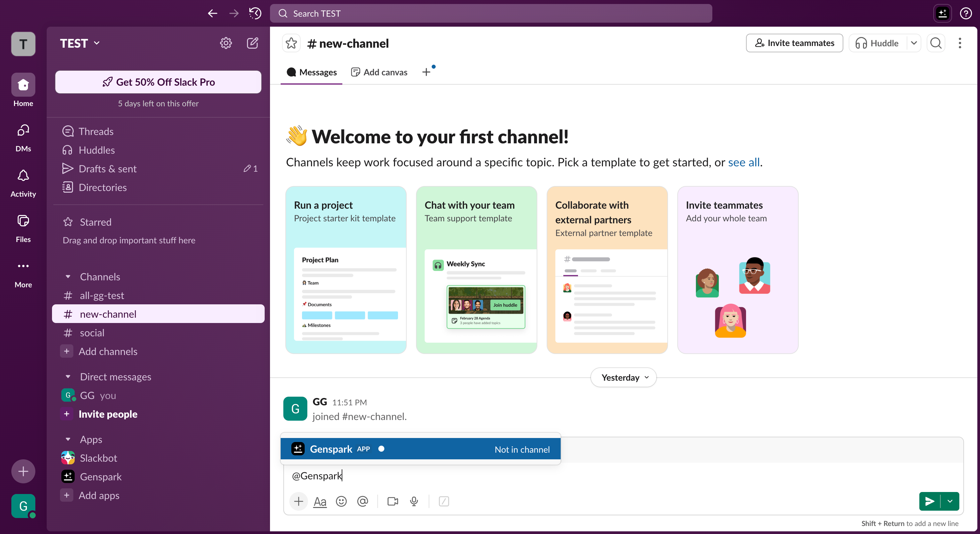Choose Collaborate with external partners card

point(607,270)
